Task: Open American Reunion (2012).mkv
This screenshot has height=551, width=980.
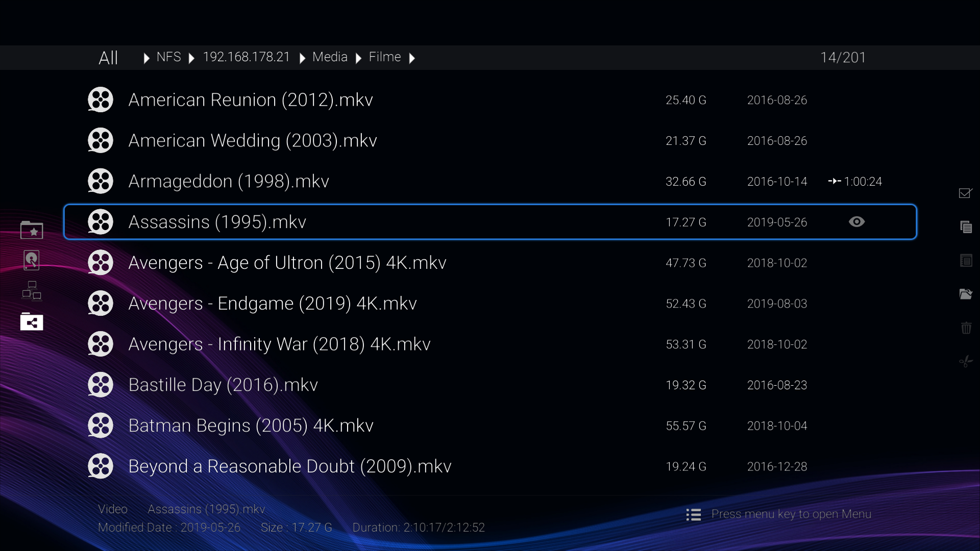Action: point(251,100)
